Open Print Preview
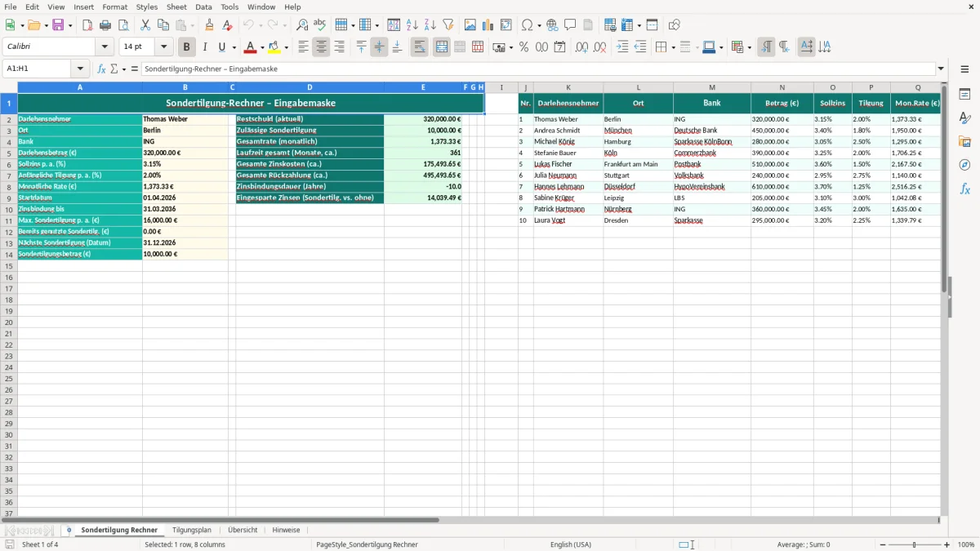The image size is (980, 551). click(x=123, y=25)
